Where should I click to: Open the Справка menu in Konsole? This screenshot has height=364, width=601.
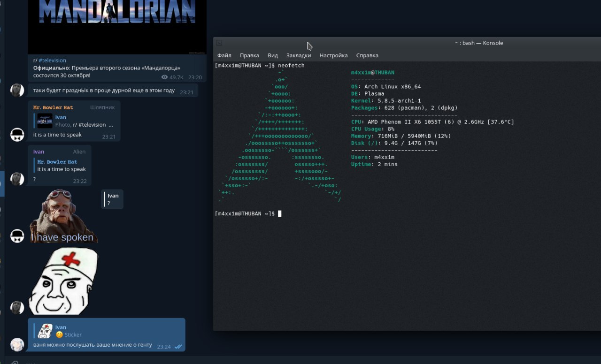(x=367, y=55)
